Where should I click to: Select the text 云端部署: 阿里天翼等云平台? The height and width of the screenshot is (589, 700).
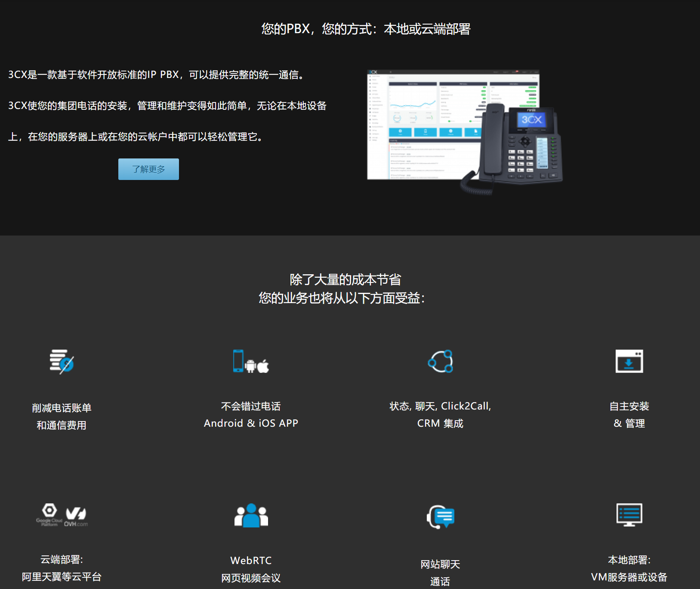(62, 568)
